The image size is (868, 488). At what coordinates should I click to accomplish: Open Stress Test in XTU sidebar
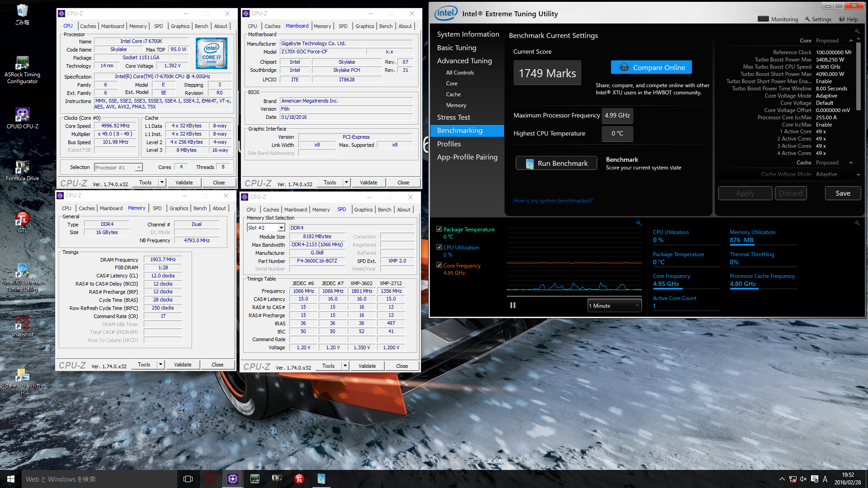point(453,117)
